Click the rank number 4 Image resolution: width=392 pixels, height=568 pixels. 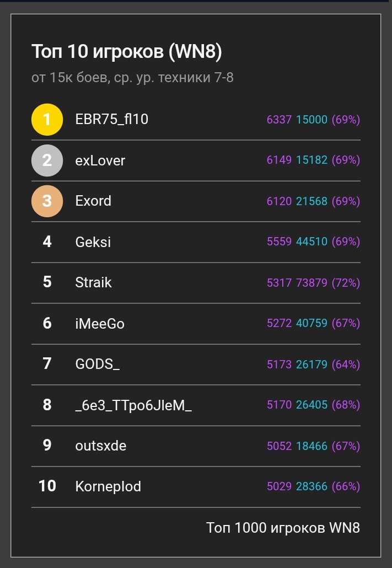[x=47, y=242]
